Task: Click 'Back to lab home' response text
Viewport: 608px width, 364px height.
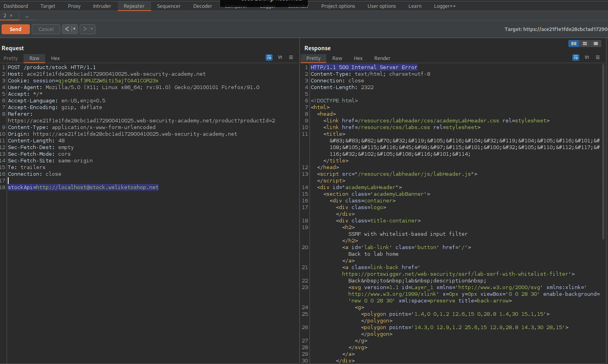Action: coord(374,254)
